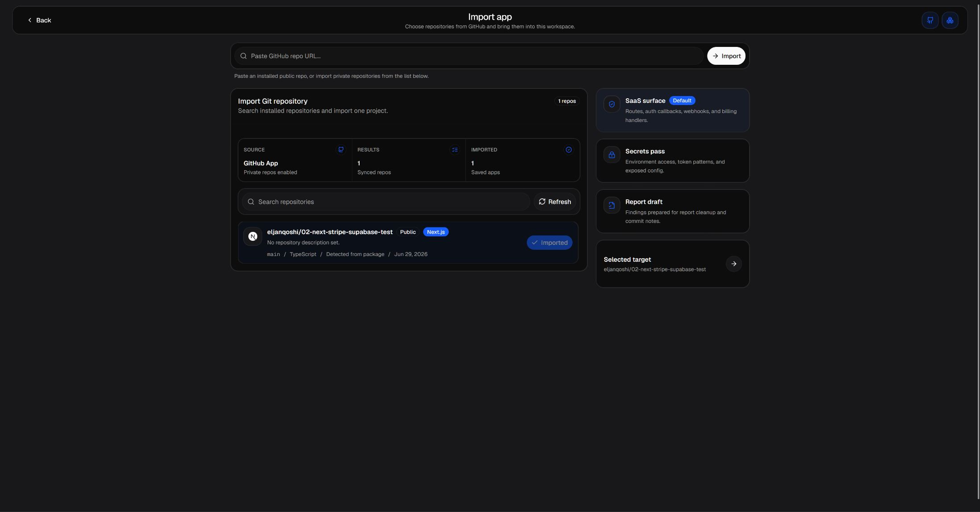
Task: Select the Secrets pass card
Action: click(x=673, y=161)
